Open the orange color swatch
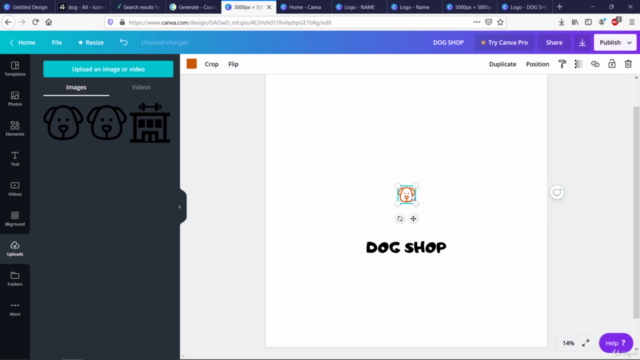This screenshot has width=640, height=360. tap(191, 64)
